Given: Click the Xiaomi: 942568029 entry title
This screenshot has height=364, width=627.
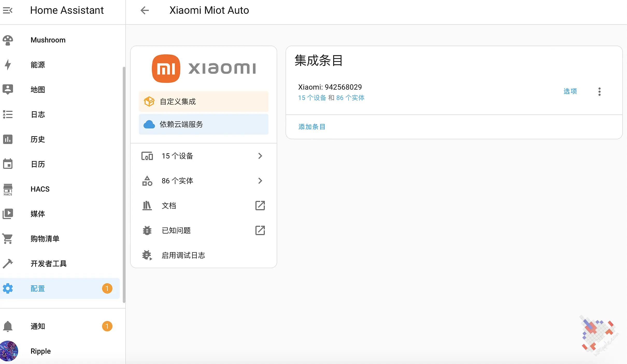Looking at the screenshot, I should (x=330, y=87).
